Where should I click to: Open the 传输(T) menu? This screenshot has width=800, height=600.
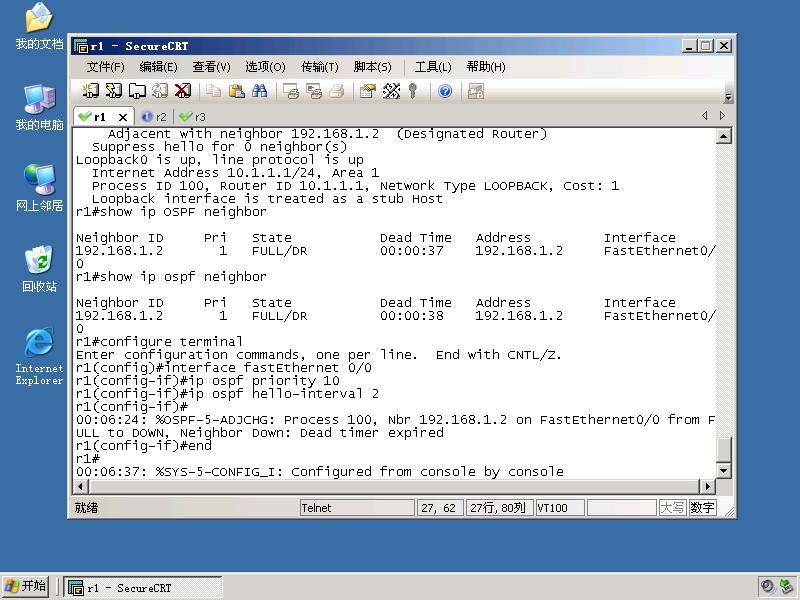pos(319,67)
